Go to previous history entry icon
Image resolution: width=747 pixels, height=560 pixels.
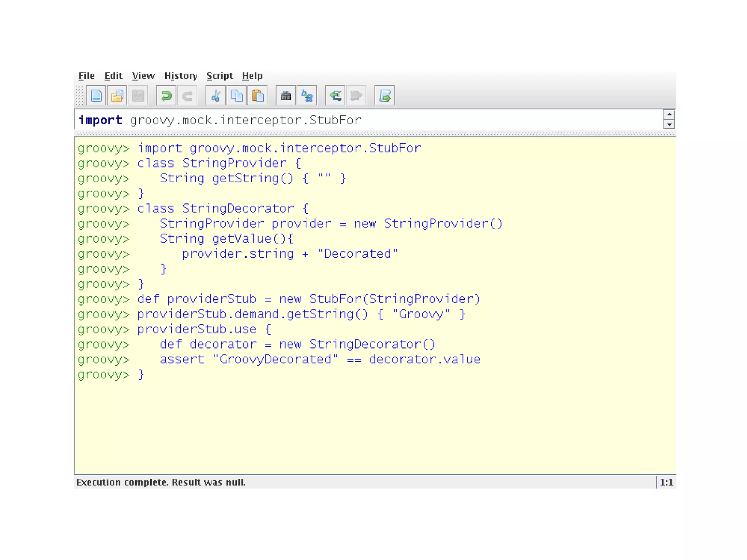click(x=335, y=96)
